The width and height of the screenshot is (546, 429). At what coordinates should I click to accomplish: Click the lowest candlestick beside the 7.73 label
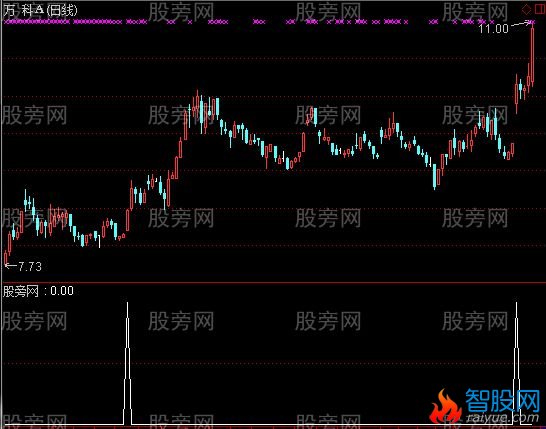(6, 257)
